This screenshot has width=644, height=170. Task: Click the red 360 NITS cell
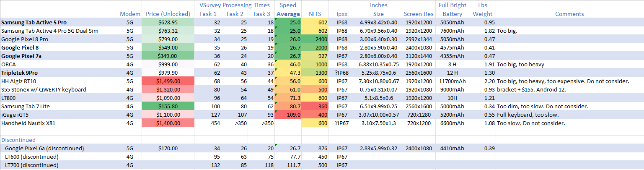[x=314, y=106]
